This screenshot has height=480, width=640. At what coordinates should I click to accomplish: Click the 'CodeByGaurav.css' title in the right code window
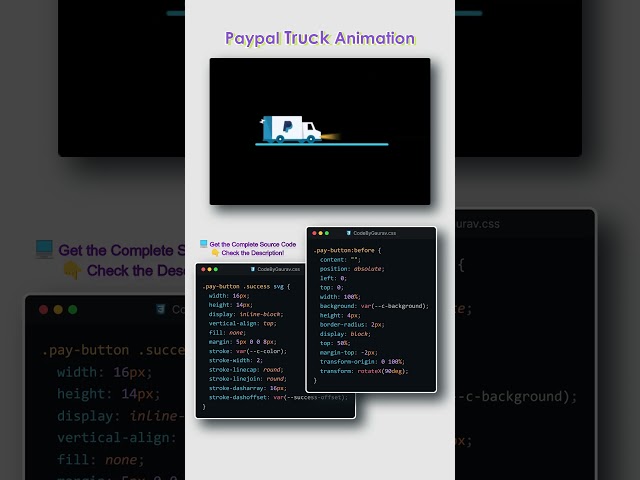[x=374, y=233]
